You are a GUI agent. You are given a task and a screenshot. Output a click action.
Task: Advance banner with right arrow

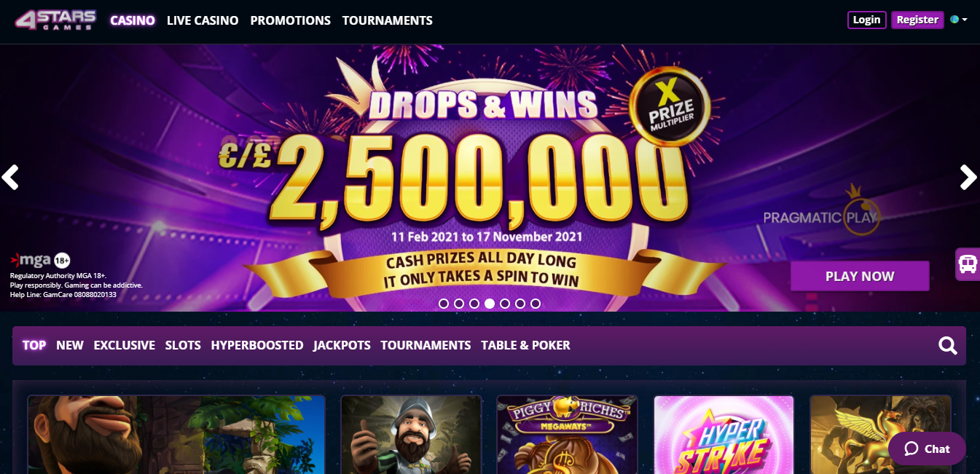[x=968, y=177]
